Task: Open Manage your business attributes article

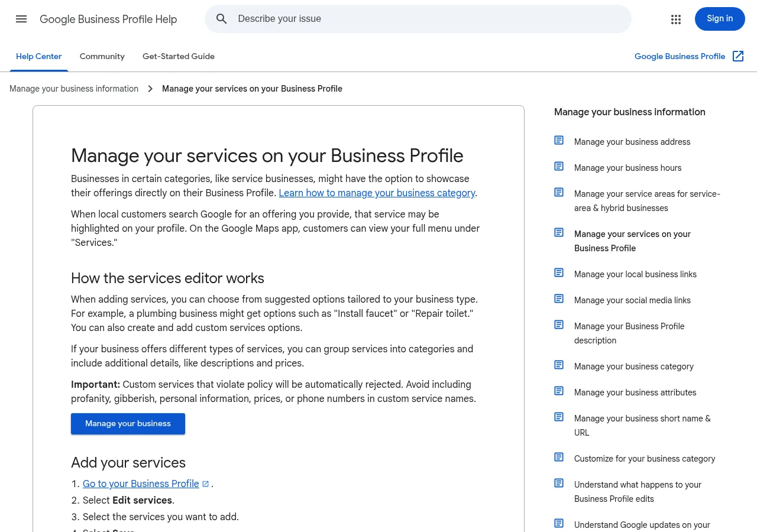Action: [x=635, y=392]
